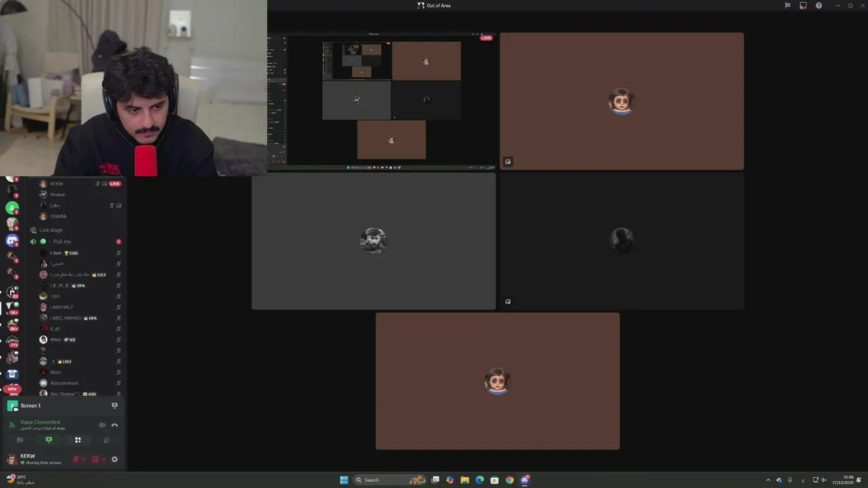Open blue shirt server icon
This screenshot has width=868, height=488.
[x=12, y=373]
